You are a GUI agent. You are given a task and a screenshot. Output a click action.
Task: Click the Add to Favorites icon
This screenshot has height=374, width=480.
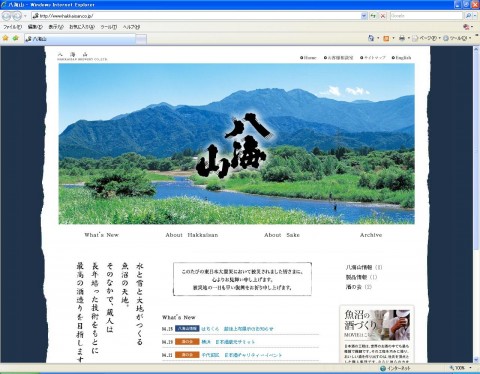[x=15, y=38]
